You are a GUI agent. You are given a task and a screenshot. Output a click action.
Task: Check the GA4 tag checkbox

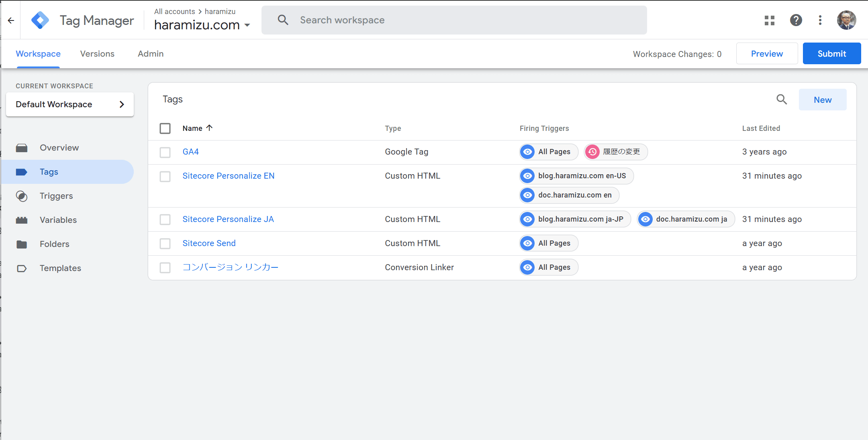point(165,152)
